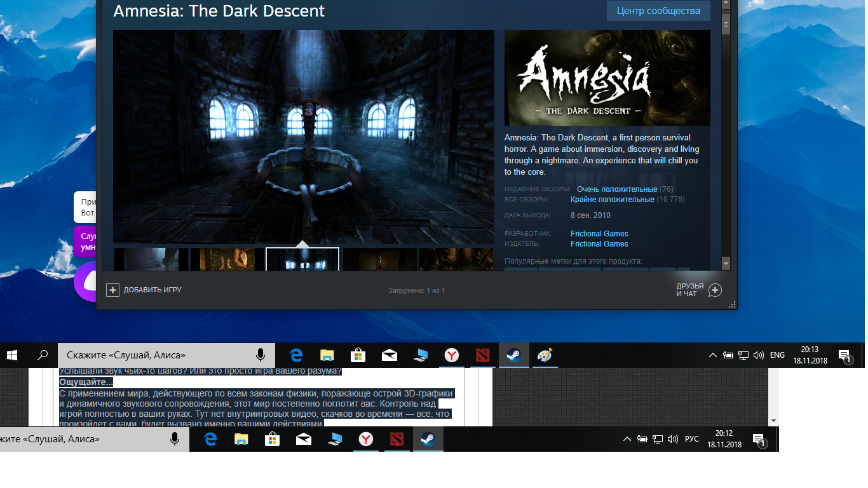Screen dimensions: 868x488
Task: Click the taskbar search magnifier icon
Action: click(x=43, y=356)
